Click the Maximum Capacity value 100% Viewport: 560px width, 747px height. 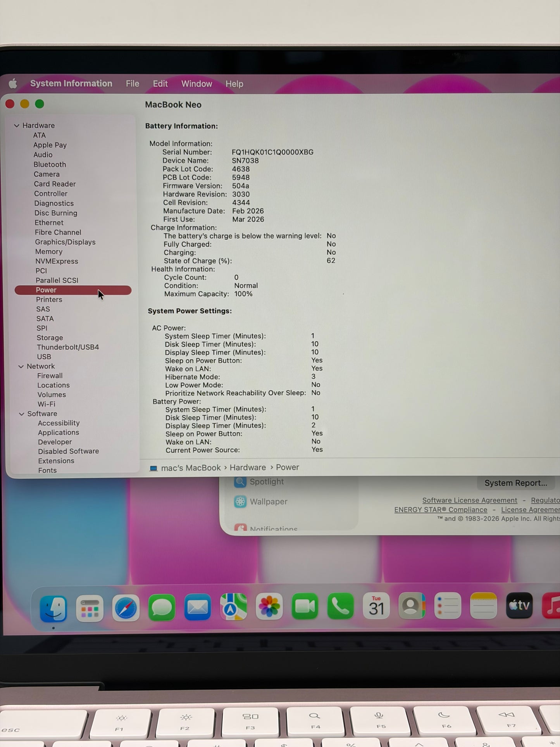[243, 294]
